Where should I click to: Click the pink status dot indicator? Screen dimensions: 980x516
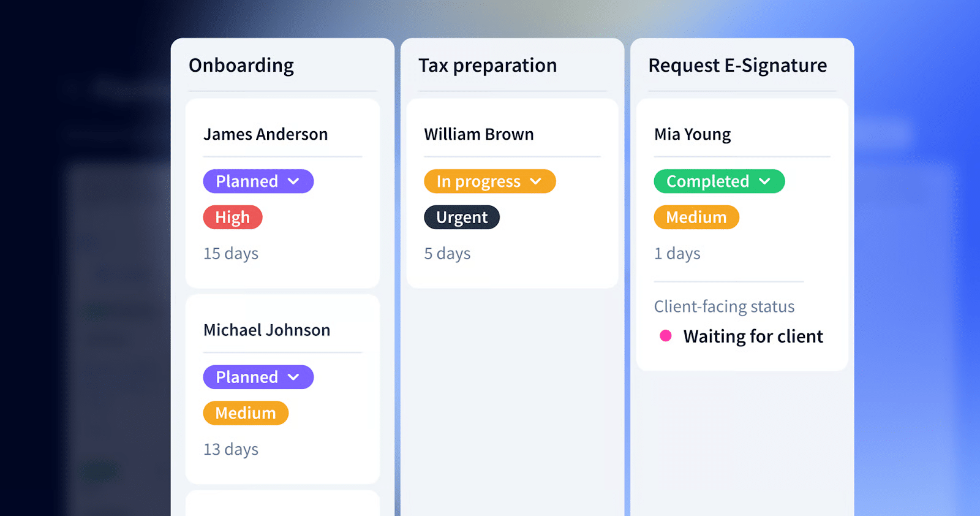click(x=665, y=336)
